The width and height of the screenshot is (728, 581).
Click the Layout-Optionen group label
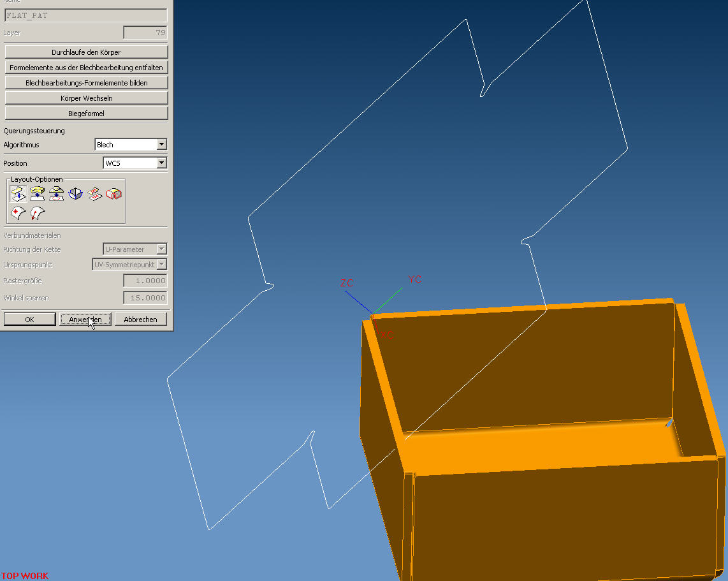pos(37,179)
